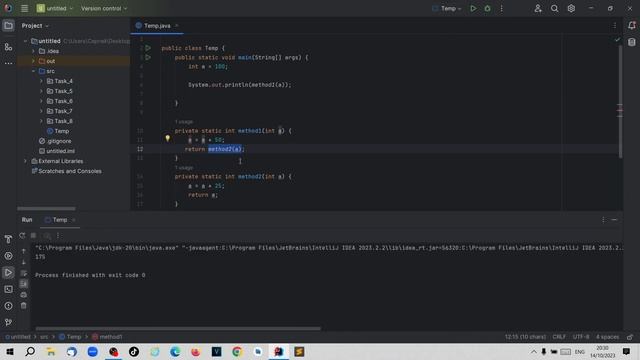
Task: Open Chrome from taskbar
Action: pyautogui.click(x=237, y=351)
